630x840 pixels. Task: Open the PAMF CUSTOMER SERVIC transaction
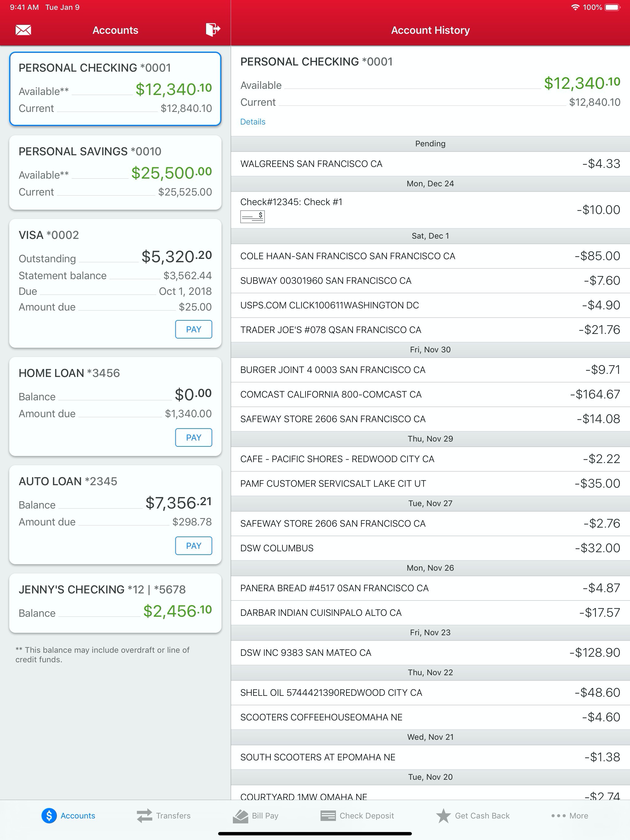tap(430, 483)
